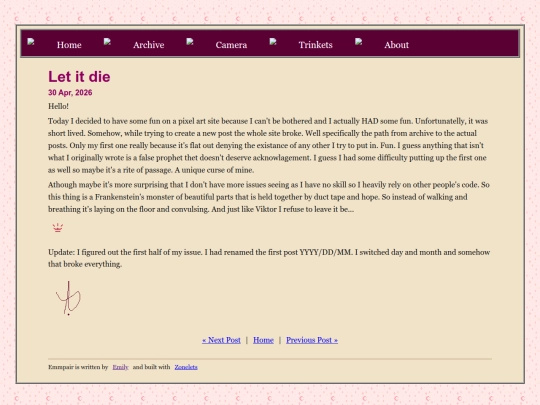
Task: Open the Home navigation menu item
Action: [x=69, y=45]
